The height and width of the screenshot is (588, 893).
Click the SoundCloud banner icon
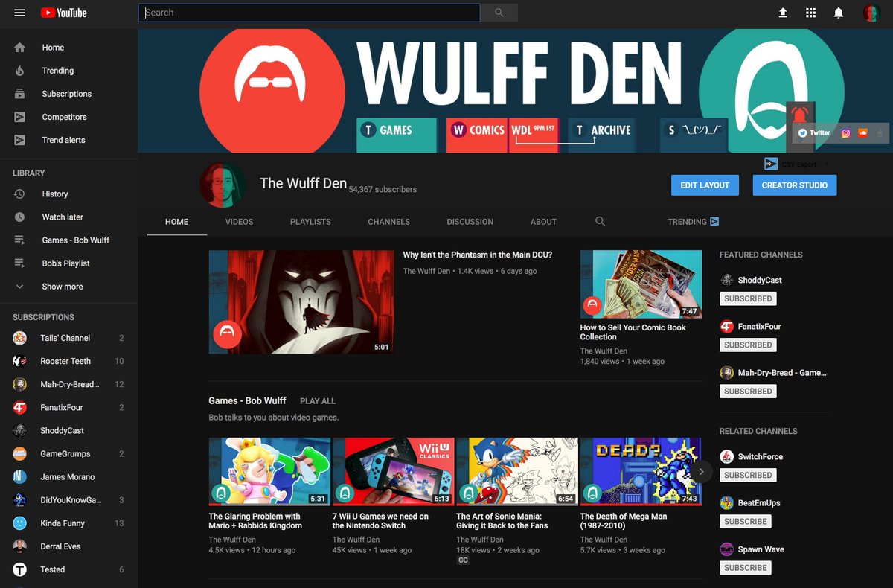click(863, 132)
